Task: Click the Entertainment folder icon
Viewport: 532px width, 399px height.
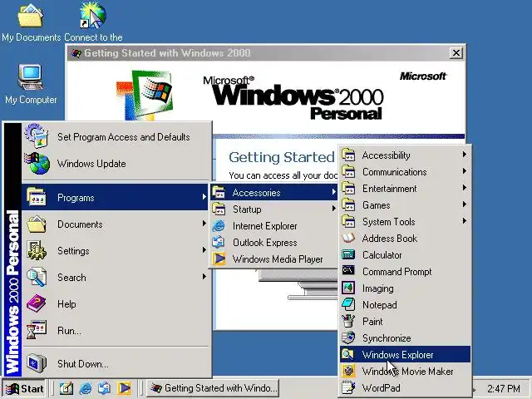Action: [x=348, y=188]
